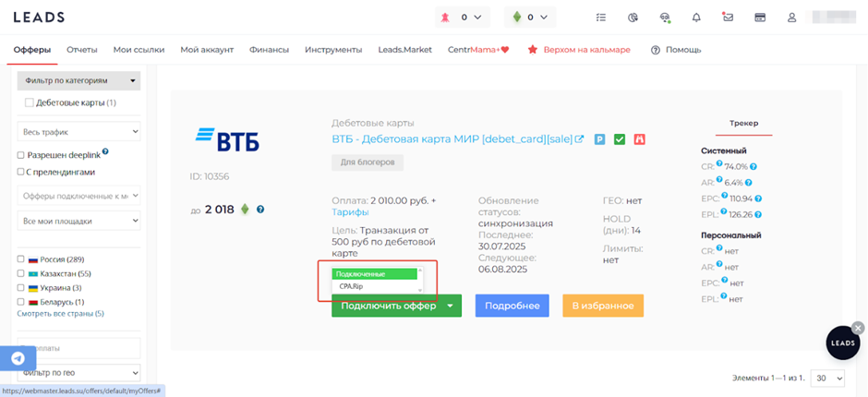Expand the green diamond balance chevron

click(x=544, y=18)
